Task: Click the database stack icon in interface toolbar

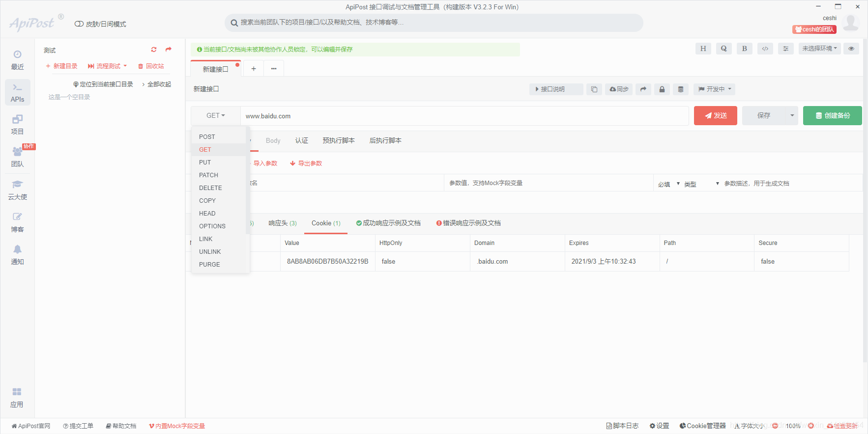Action: (x=681, y=89)
